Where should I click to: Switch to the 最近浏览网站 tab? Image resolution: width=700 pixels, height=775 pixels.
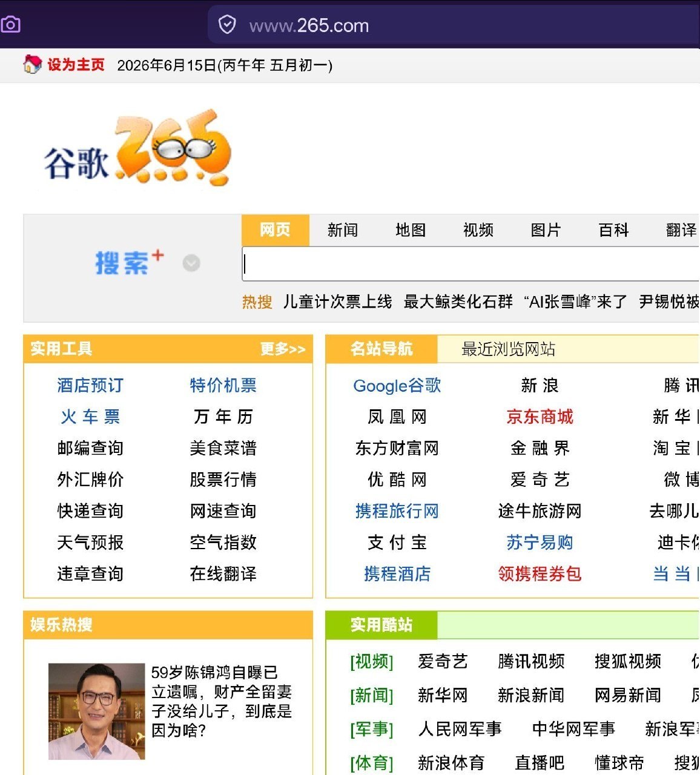pyautogui.click(x=509, y=349)
